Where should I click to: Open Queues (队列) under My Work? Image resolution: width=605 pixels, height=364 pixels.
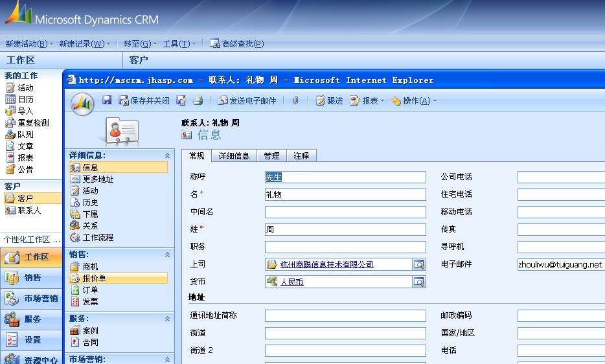[x=19, y=134]
